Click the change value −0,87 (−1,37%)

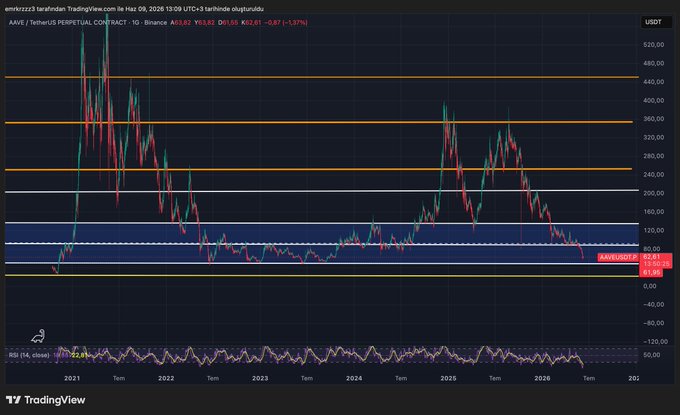pos(286,23)
